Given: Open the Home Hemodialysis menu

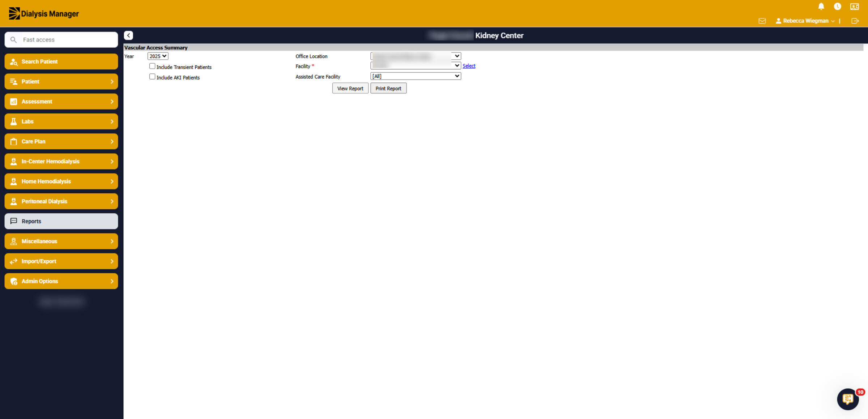Looking at the screenshot, I should (x=61, y=181).
